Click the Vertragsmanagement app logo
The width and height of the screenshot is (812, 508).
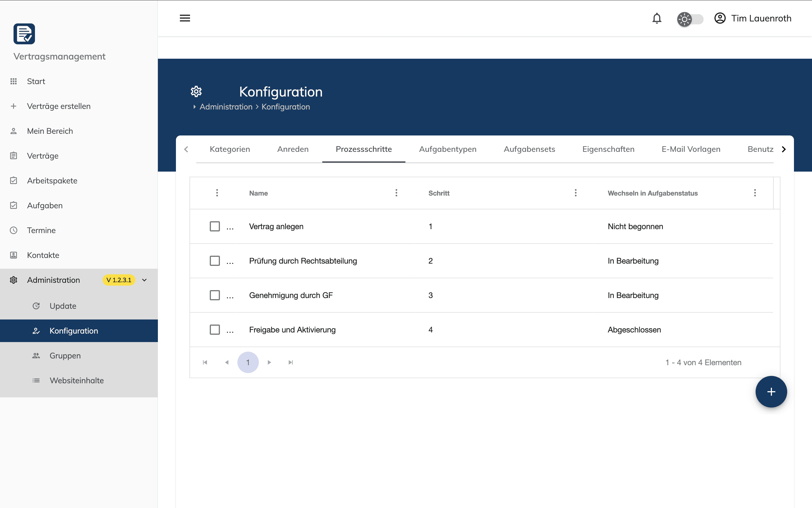click(24, 34)
